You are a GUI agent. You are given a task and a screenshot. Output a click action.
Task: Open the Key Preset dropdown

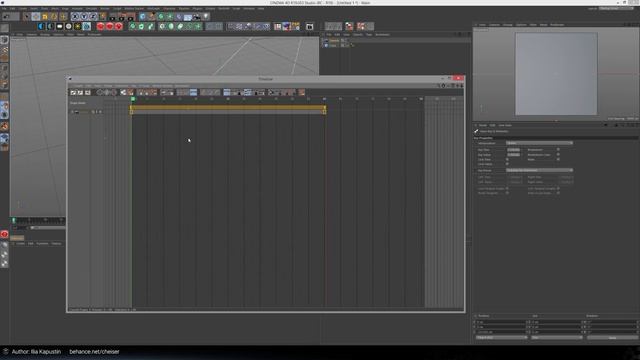[x=539, y=170]
